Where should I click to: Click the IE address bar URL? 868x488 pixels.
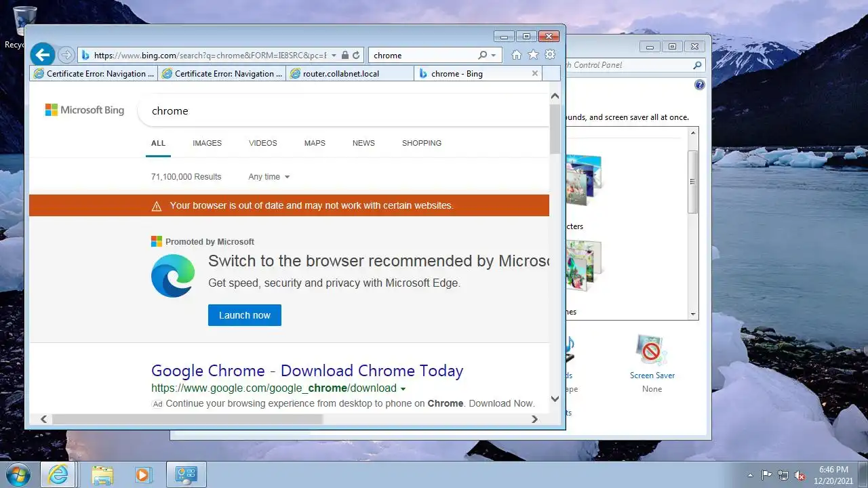tap(210, 56)
